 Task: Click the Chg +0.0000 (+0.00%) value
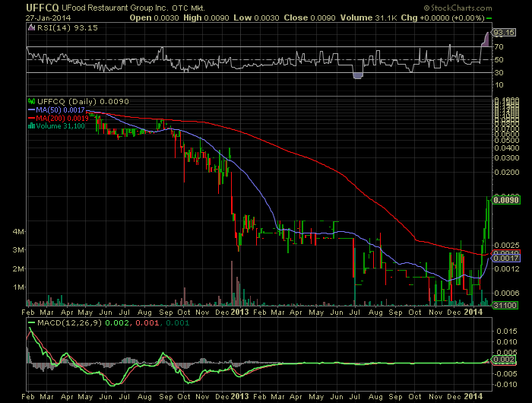point(442,17)
